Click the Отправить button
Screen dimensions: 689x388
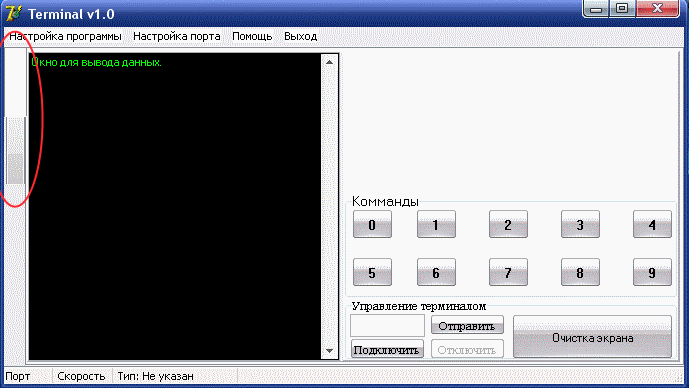coord(467,326)
